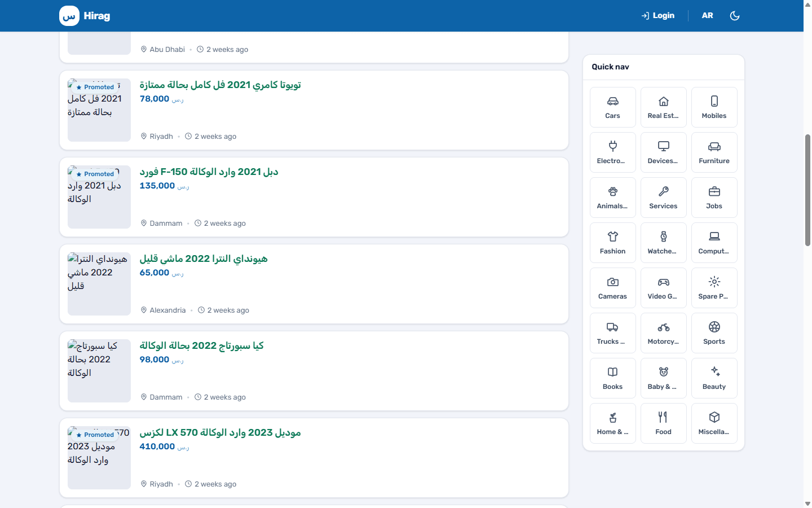Go to the Motorcycles category tile
The width and height of the screenshot is (812, 508).
[663, 333]
